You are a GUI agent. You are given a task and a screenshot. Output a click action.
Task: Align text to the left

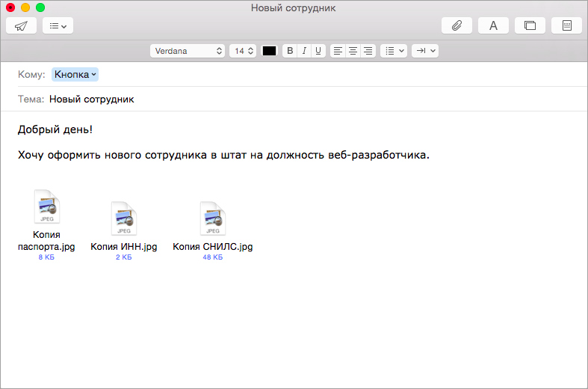(338, 51)
